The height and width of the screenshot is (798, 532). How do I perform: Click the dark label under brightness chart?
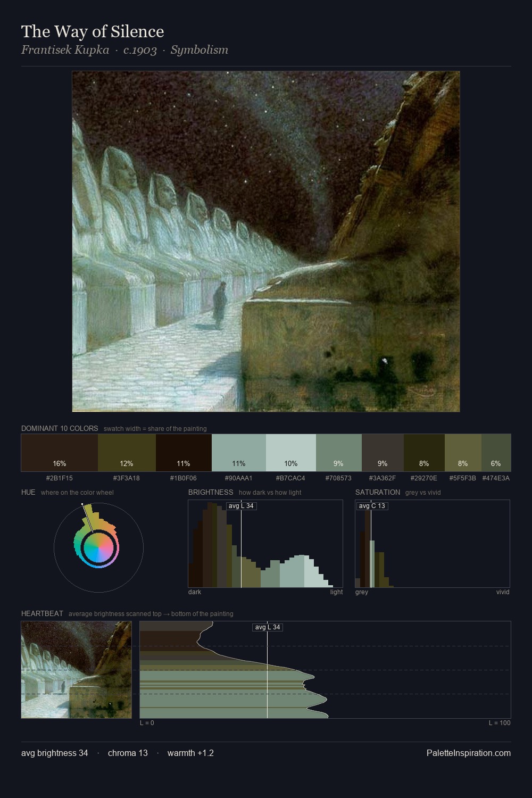point(195,592)
